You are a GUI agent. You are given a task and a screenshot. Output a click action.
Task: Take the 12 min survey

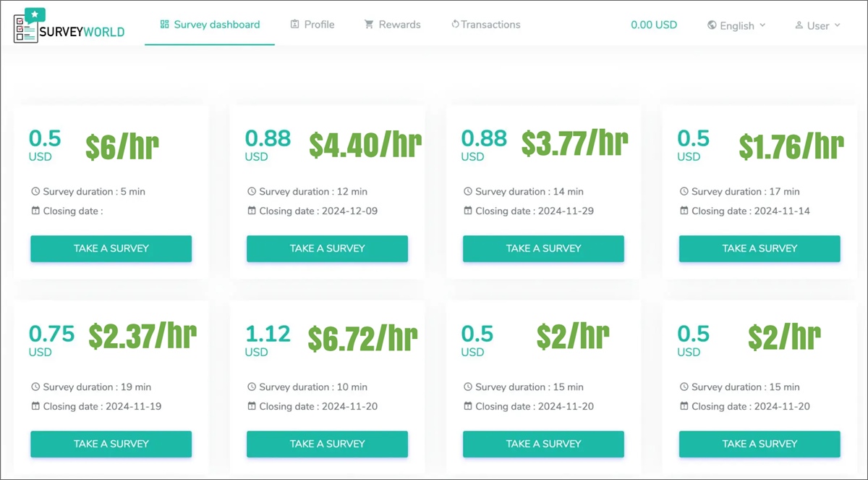tap(327, 248)
